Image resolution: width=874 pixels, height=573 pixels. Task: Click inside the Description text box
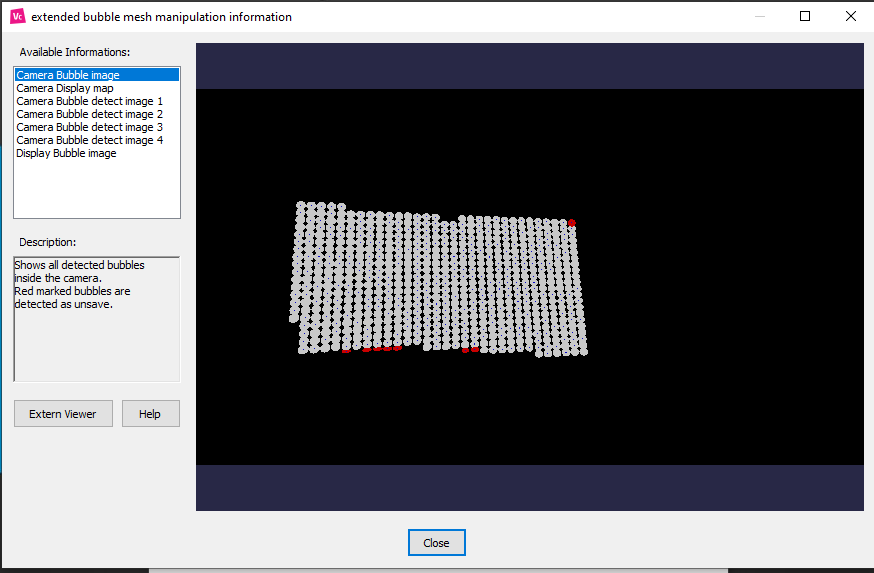[96, 340]
